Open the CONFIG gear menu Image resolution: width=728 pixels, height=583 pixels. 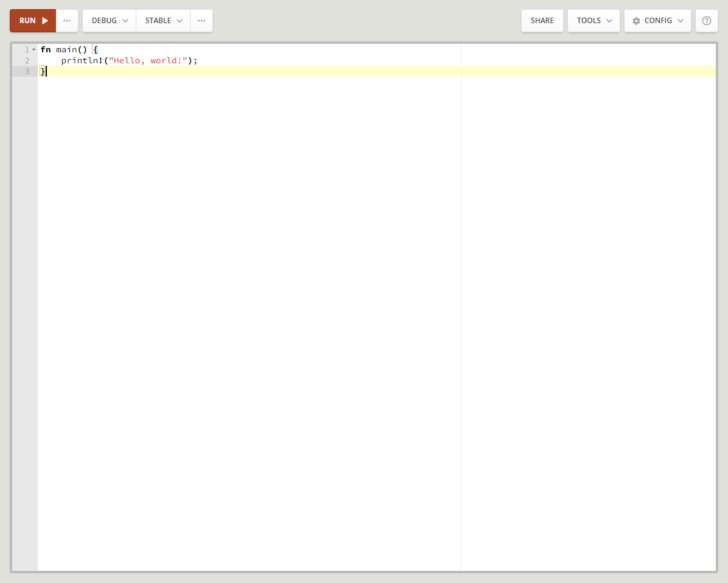point(657,21)
